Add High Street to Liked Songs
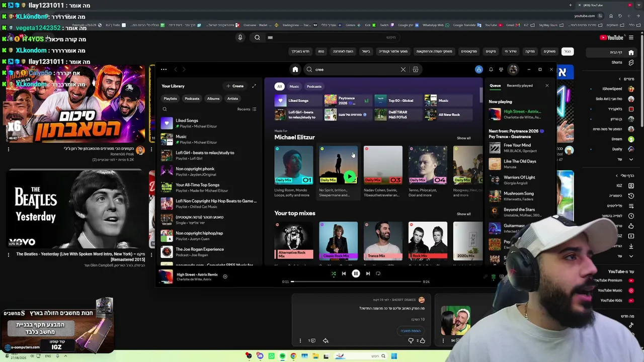This screenshot has width=644, height=362. (x=225, y=276)
